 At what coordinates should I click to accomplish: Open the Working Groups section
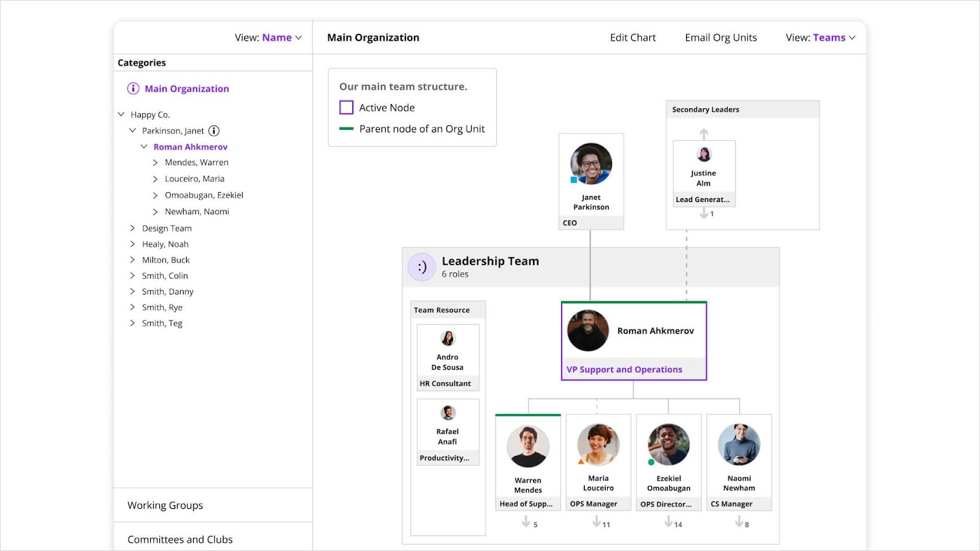[165, 505]
